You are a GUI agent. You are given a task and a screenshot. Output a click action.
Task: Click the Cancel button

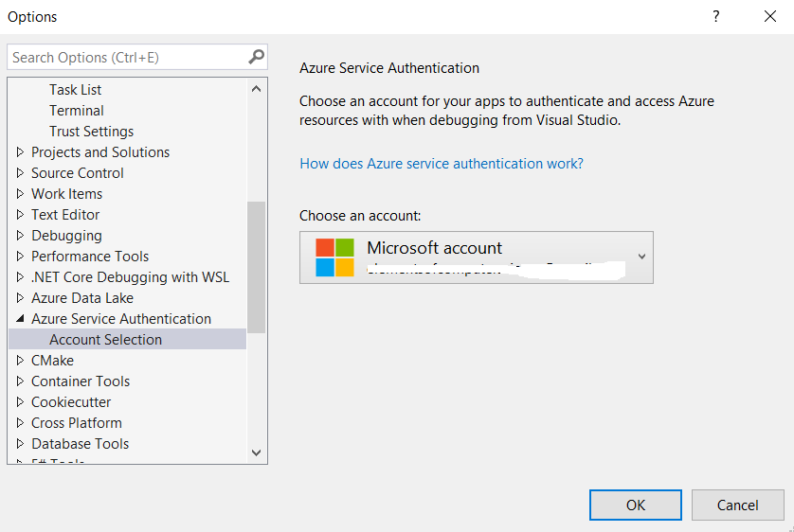tap(737, 505)
